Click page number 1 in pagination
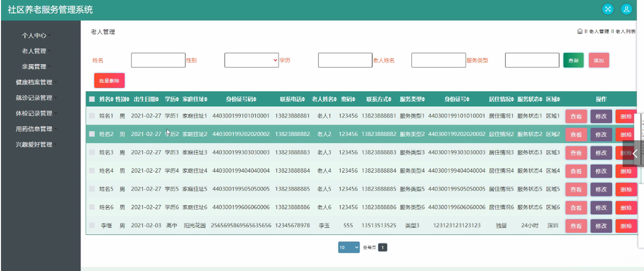Viewport: 644px width, 271px height. tap(382, 248)
